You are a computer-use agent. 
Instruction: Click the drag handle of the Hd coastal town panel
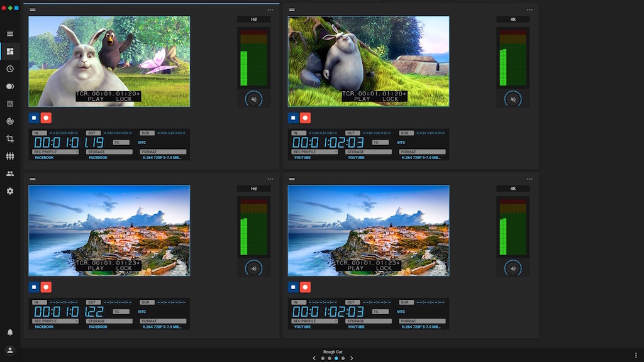(33, 179)
